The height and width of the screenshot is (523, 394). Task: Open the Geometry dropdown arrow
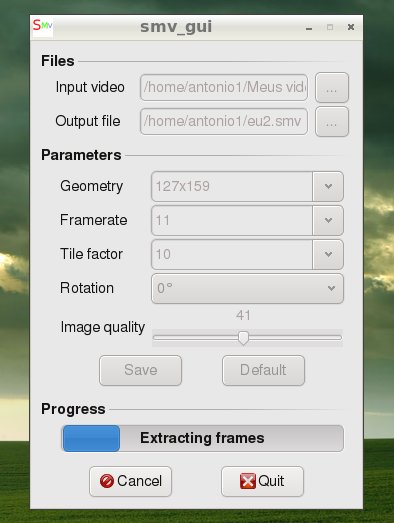328,186
